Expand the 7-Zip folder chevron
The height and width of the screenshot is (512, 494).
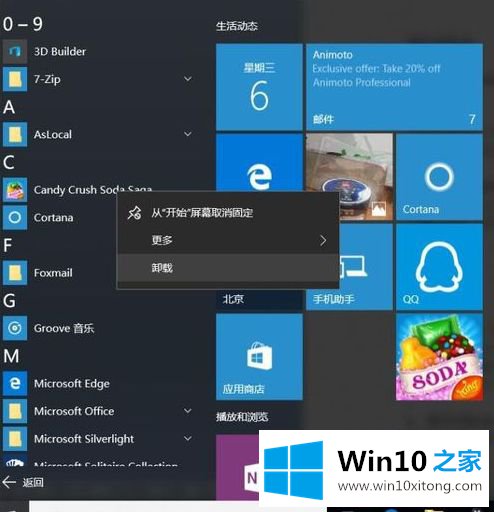click(x=188, y=79)
